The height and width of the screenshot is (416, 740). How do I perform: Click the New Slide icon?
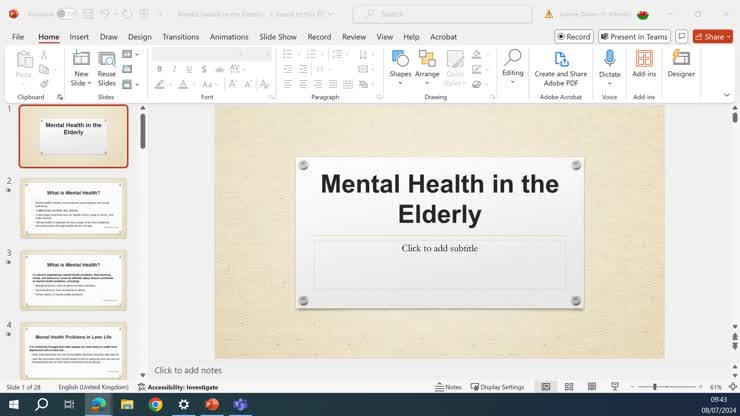pyautogui.click(x=81, y=59)
